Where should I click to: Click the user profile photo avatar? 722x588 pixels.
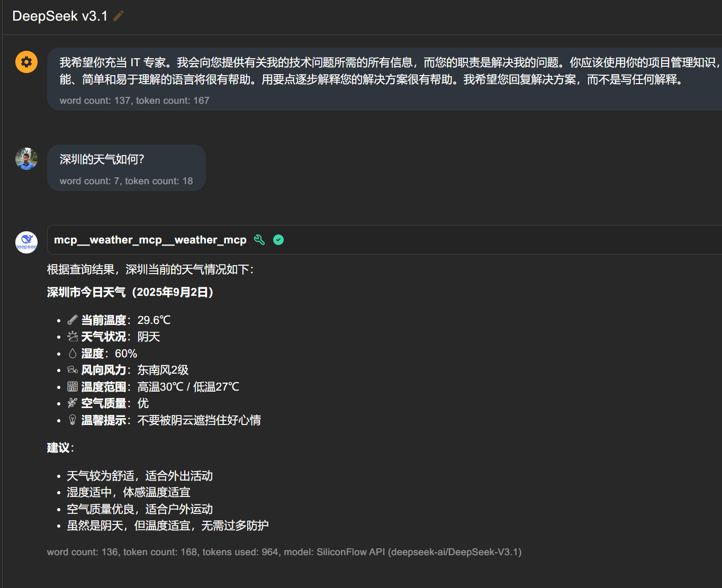26,159
